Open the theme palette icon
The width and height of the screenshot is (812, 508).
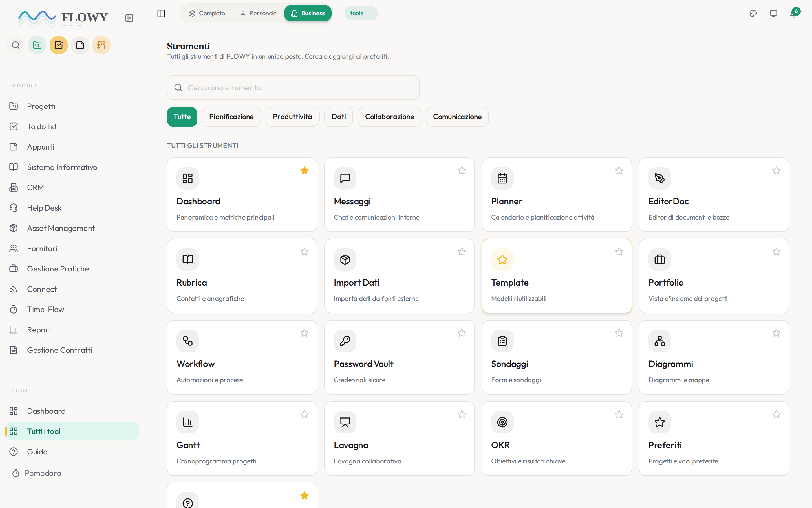point(753,14)
